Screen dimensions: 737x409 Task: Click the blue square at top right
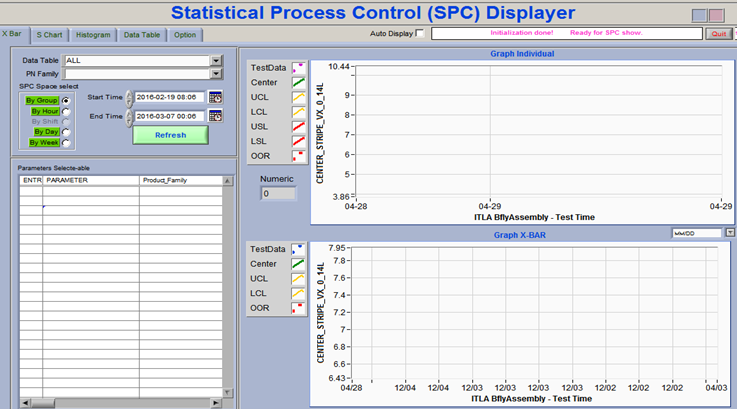click(699, 16)
